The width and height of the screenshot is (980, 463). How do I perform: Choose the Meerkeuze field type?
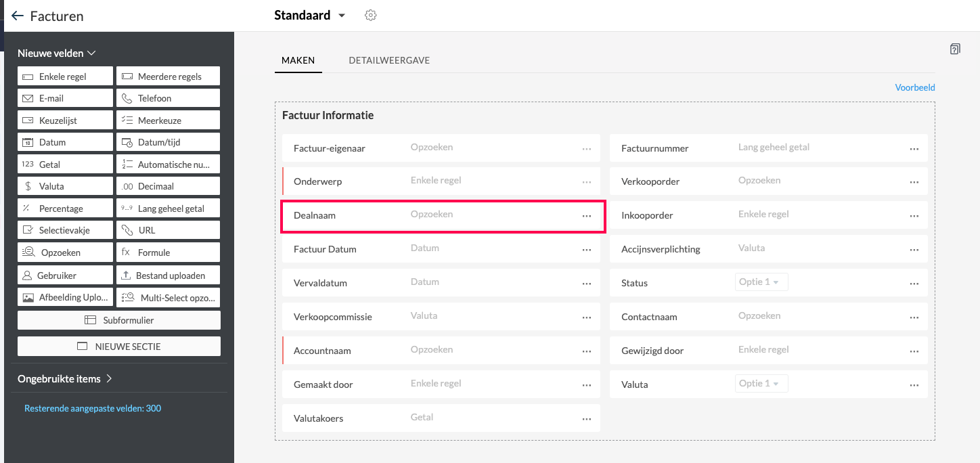pyautogui.click(x=169, y=120)
